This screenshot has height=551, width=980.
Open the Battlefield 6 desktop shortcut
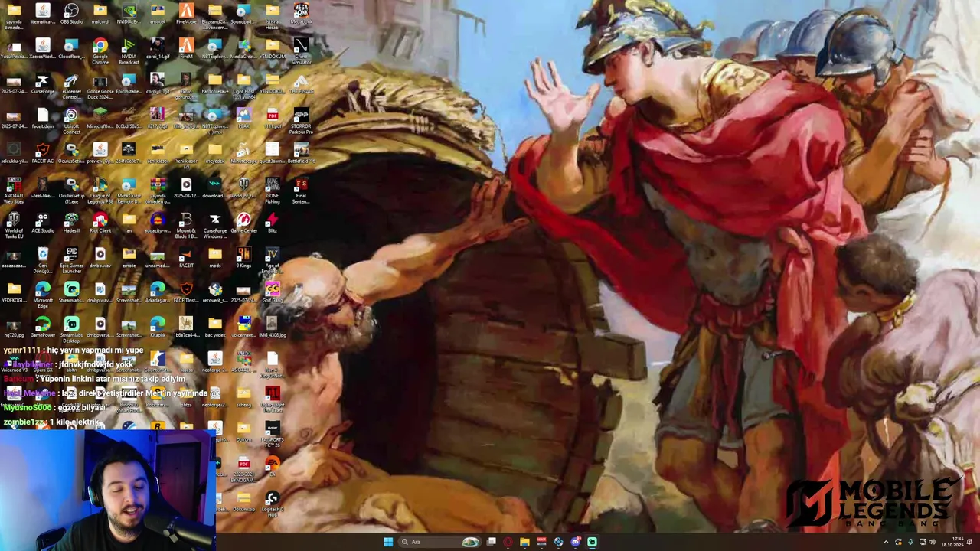[x=301, y=153]
